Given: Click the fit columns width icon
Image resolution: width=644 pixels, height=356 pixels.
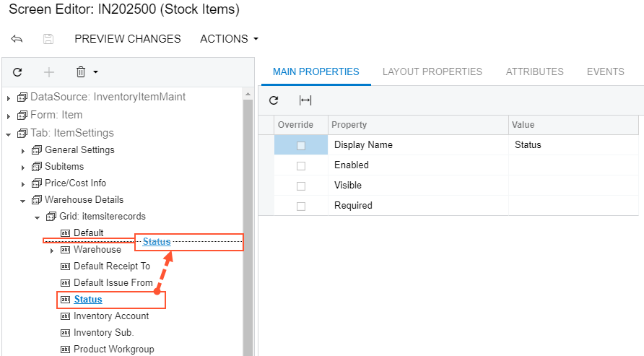Looking at the screenshot, I should pos(305,100).
